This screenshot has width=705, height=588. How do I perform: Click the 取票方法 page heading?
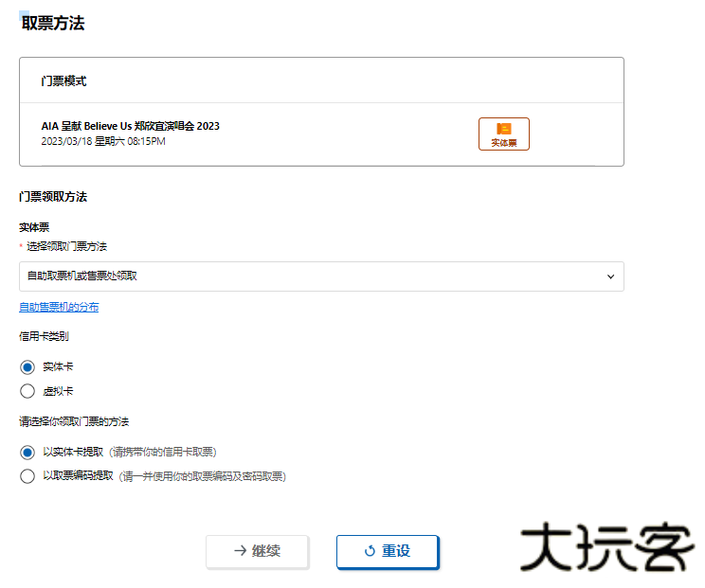pyautogui.click(x=53, y=24)
